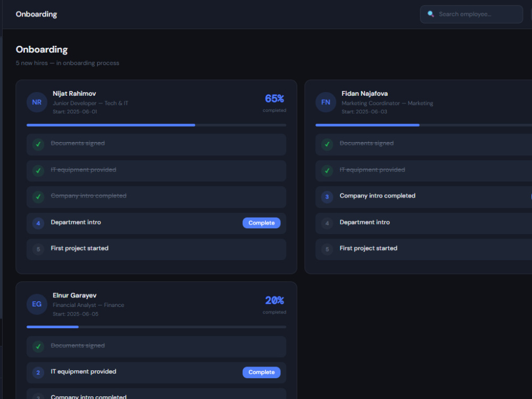Screen dimensions: 532x399
Task: Click 'Marketing Coordinator — Marketing' text
Action: [387, 103]
